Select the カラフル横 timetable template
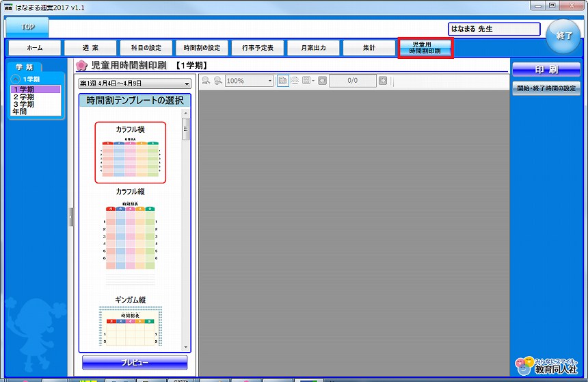The height and width of the screenshot is (382, 588). pos(130,153)
